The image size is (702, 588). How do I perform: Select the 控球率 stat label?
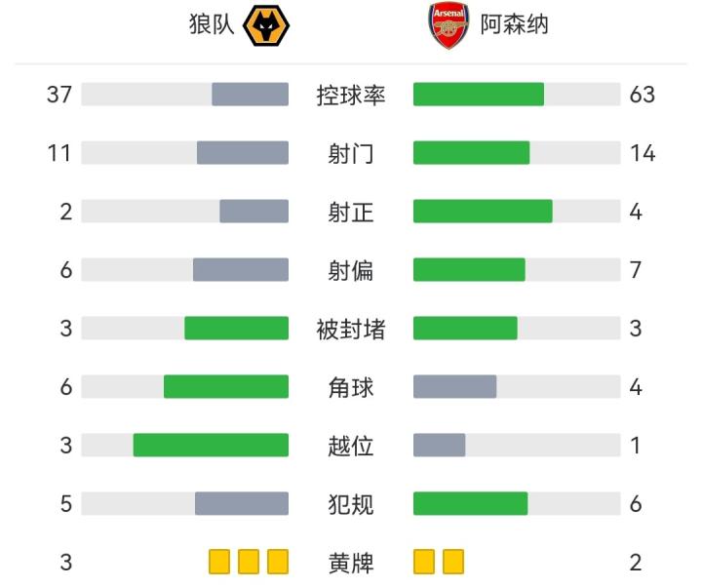351,95
